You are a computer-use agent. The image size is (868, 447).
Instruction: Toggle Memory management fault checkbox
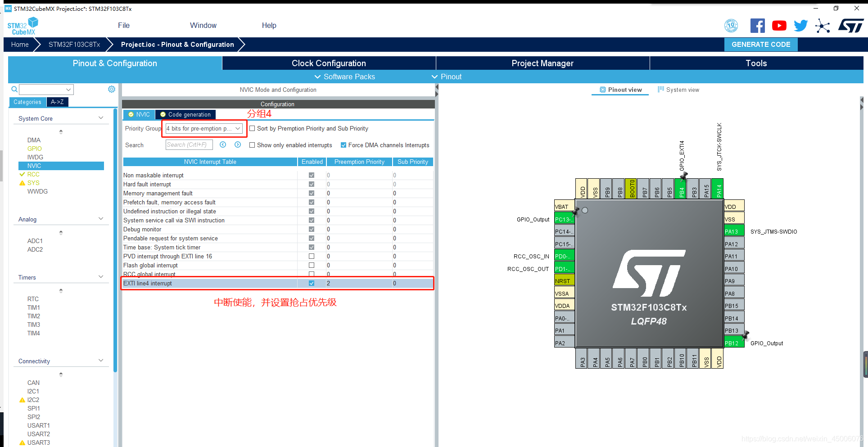click(x=312, y=193)
